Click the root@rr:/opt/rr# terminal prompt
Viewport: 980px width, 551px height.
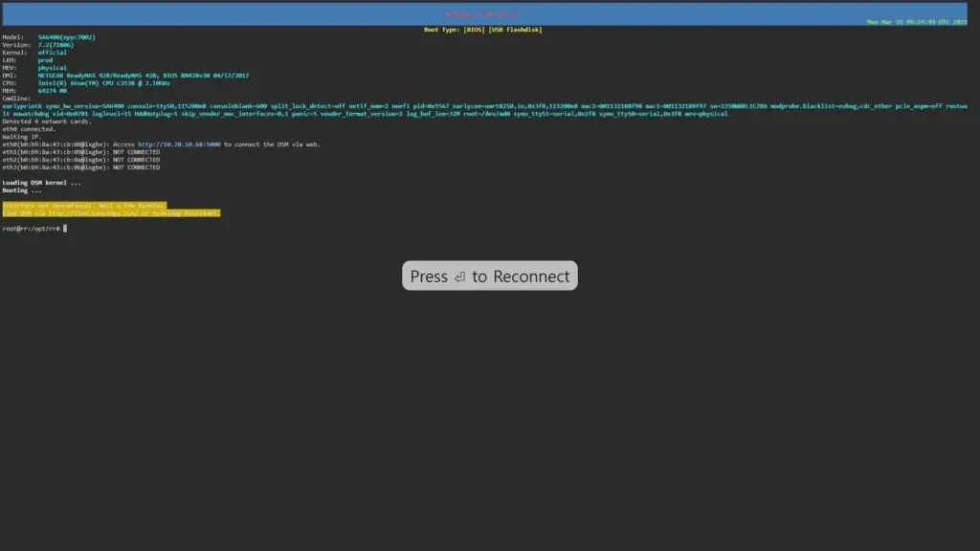(x=32, y=228)
